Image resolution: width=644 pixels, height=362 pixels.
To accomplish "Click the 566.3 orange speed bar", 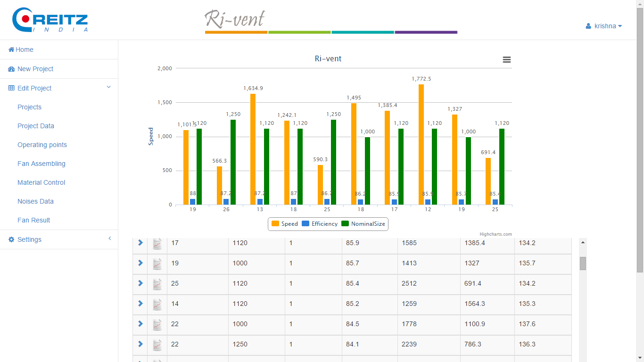I will (x=220, y=185).
